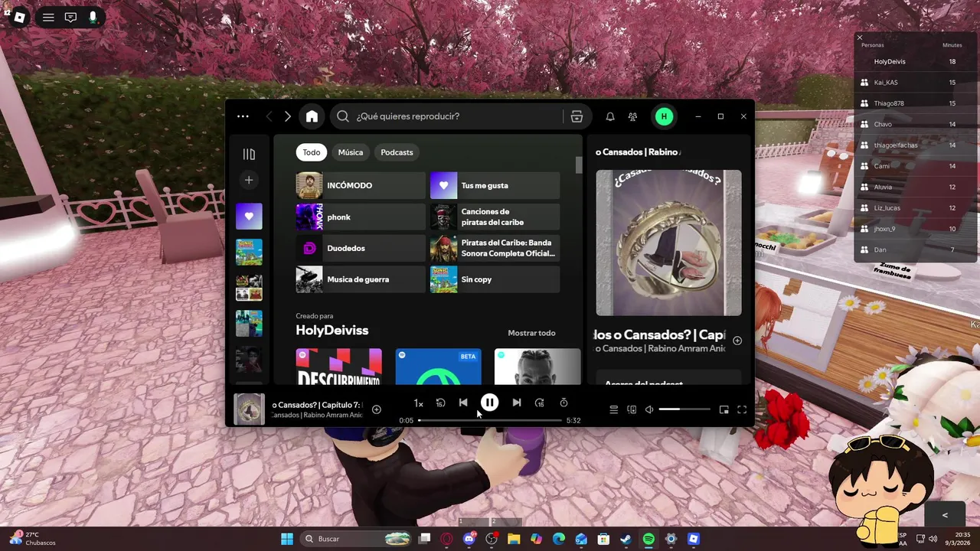
Task: Open Spotify notifications bell
Action: click(610, 116)
